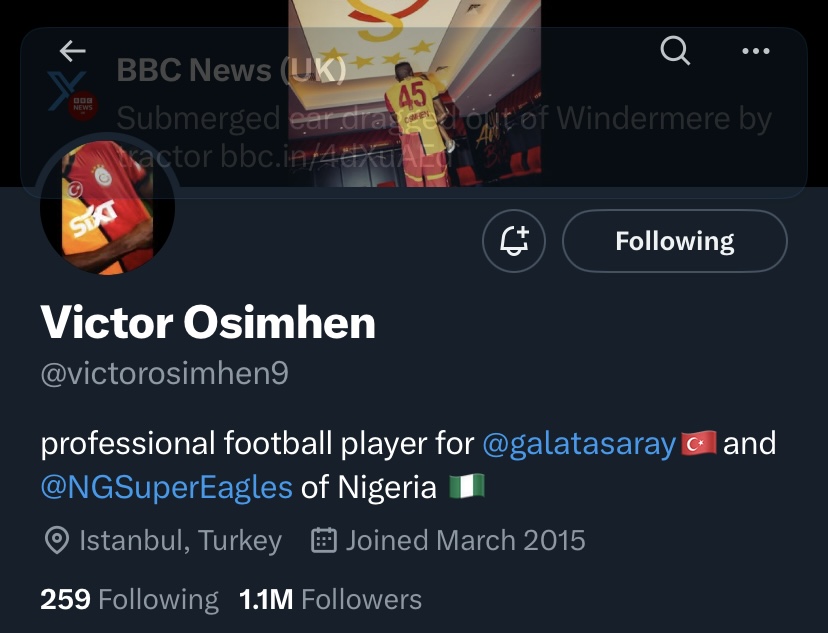Expand options via the ellipsis control
This screenshot has height=633, width=828.
coord(756,51)
